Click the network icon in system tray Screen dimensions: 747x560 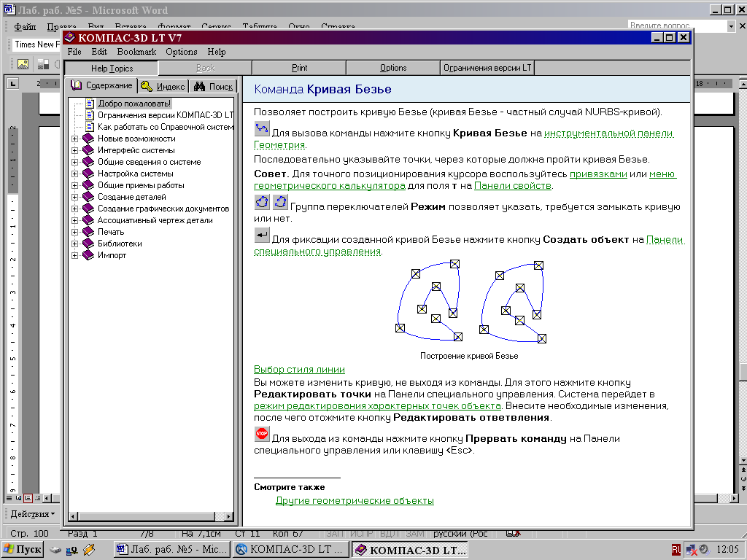pyautogui.click(x=692, y=550)
